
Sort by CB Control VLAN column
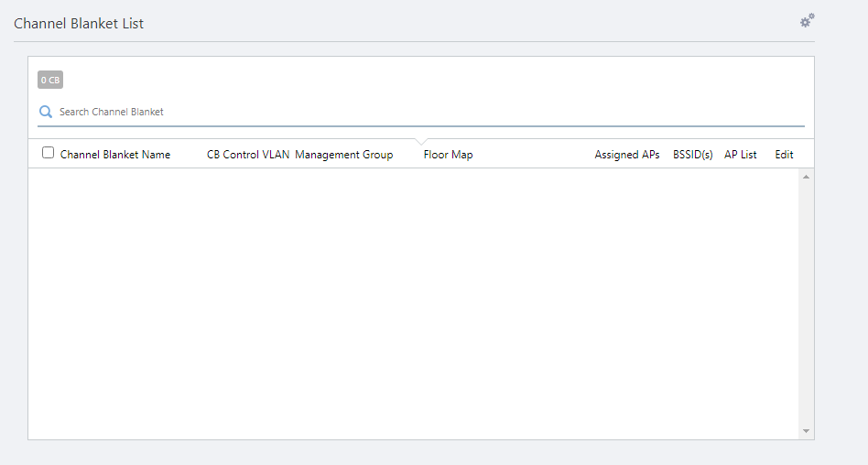tap(248, 155)
